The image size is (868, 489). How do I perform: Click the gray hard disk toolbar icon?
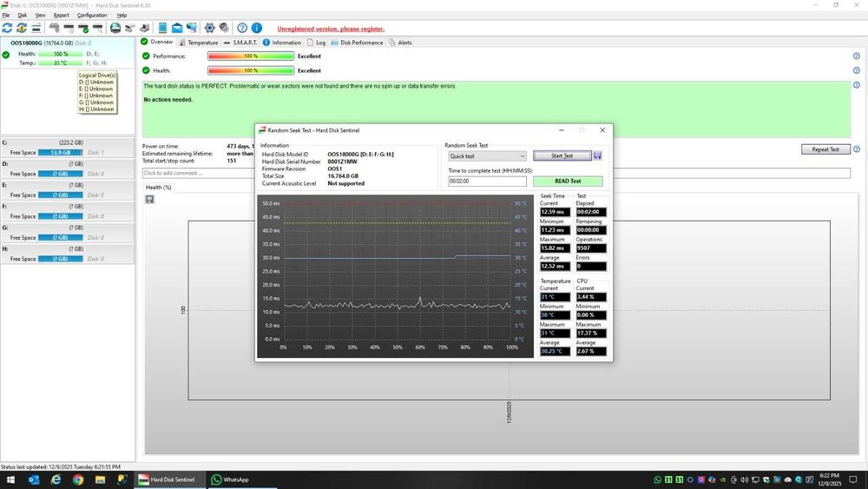coord(54,28)
